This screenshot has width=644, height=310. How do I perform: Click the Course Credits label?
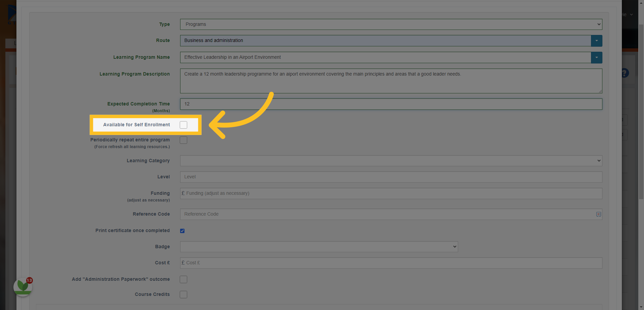click(x=152, y=294)
